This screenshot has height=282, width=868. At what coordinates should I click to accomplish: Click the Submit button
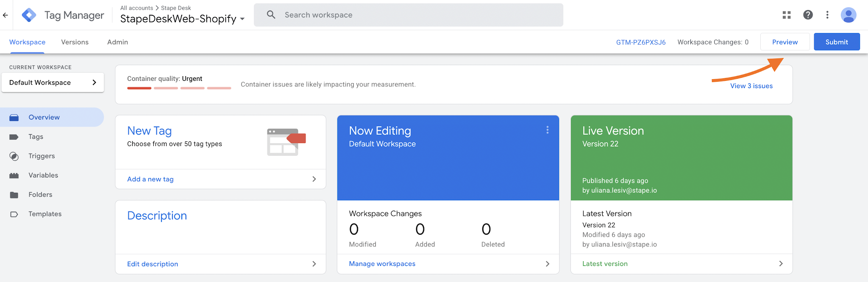tap(837, 42)
